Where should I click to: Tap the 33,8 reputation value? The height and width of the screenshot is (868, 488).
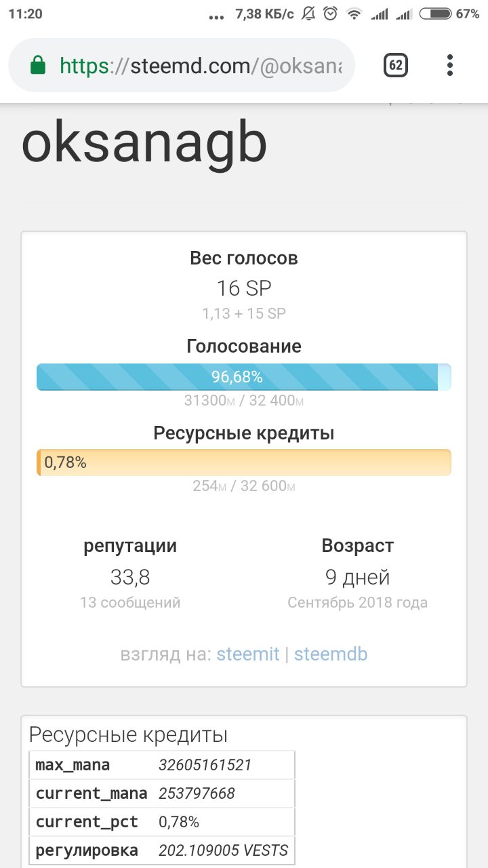(x=130, y=578)
